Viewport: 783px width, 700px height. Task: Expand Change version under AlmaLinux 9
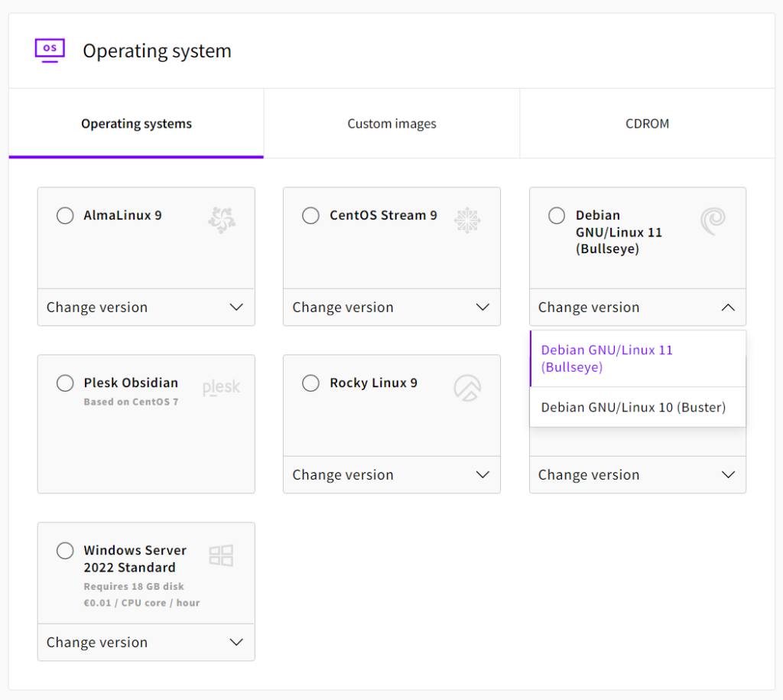pyautogui.click(x=145, y=308)
